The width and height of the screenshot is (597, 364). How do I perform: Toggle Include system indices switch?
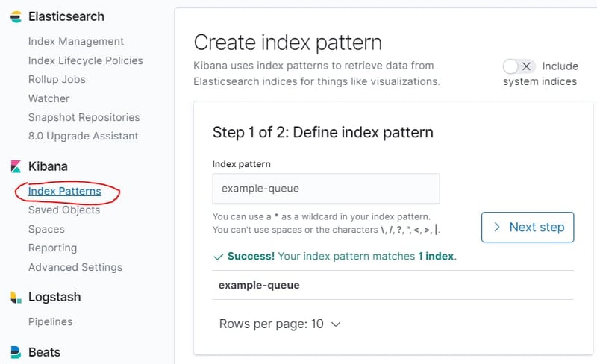[x=519, y=66]
